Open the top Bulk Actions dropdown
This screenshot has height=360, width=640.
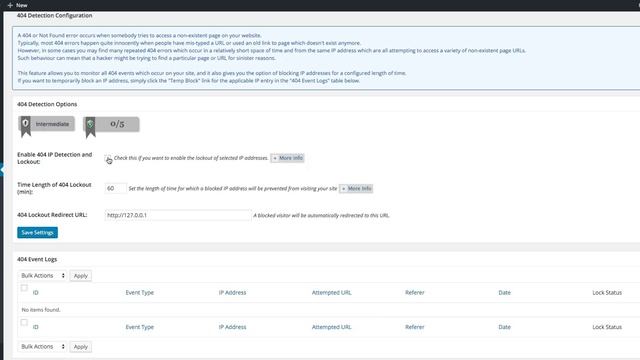42,276
